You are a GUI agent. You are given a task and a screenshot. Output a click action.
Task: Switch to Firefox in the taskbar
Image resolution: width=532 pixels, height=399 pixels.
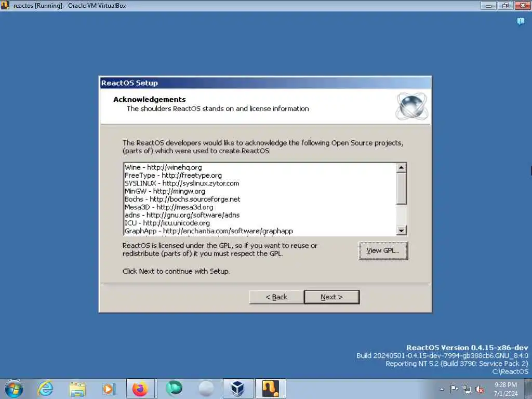[140, 389]
